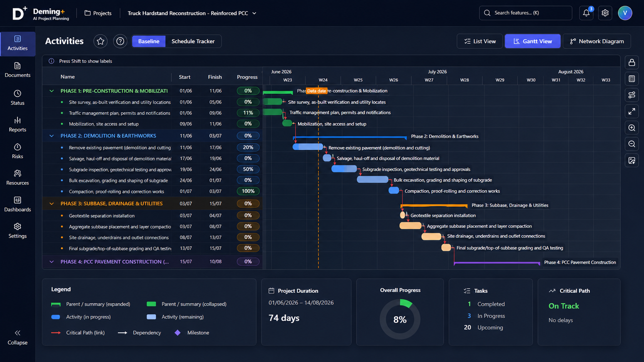Click the info icon beside Press Shift hint
This screenshot has height=362, width=644.
tap(51, 61)
